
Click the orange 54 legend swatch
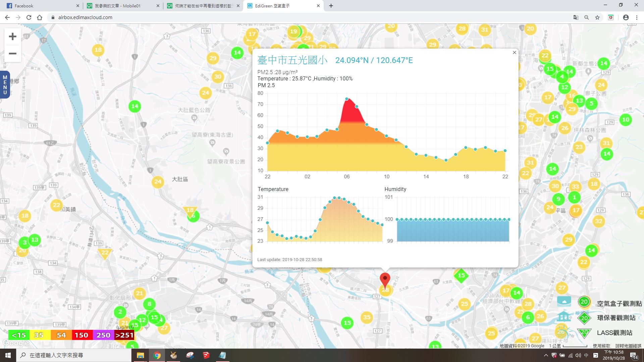(61, 335)
